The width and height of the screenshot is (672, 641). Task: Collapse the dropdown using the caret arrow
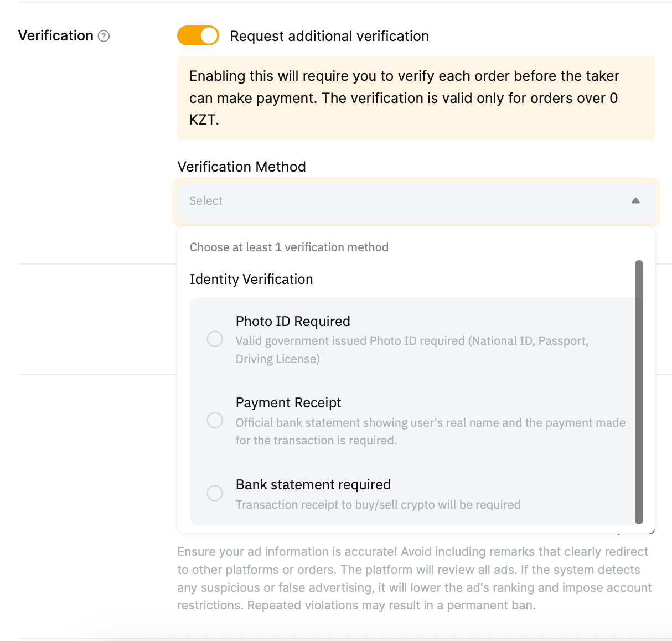coord(635,201)
